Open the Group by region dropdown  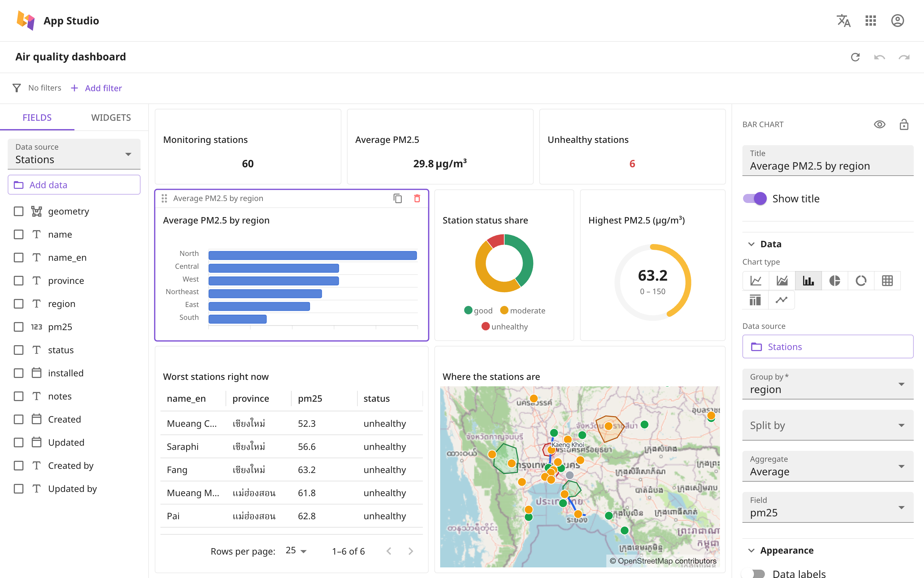pos(828,384)
